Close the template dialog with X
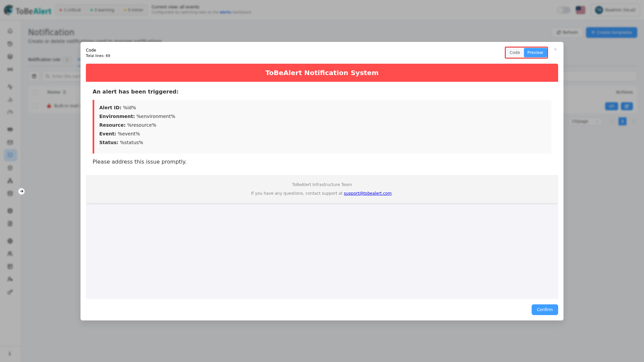 (555, 49)
